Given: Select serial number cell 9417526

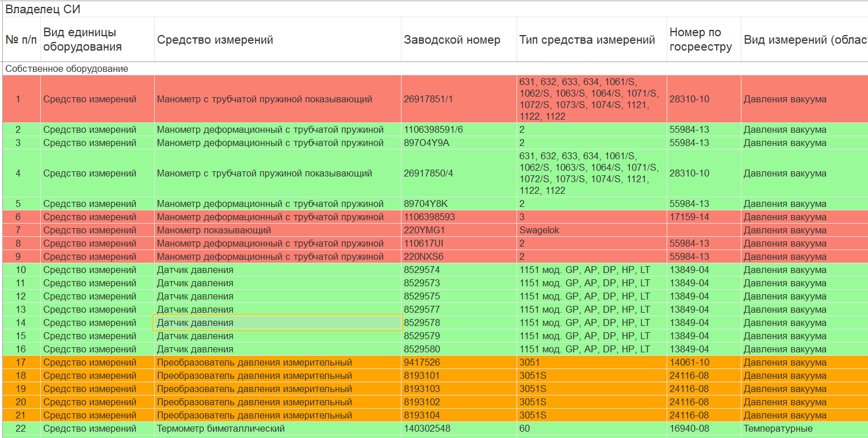Looking at the screenshot, I should coord(422,363).
